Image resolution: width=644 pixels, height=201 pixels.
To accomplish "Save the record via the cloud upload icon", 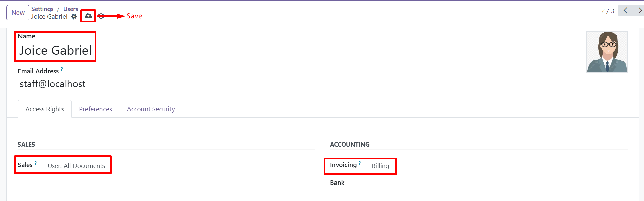I will (x=88, y=16).
